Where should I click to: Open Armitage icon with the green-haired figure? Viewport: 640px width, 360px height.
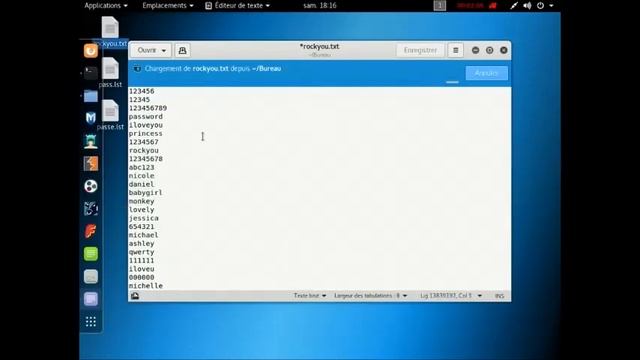coord(91,141)
